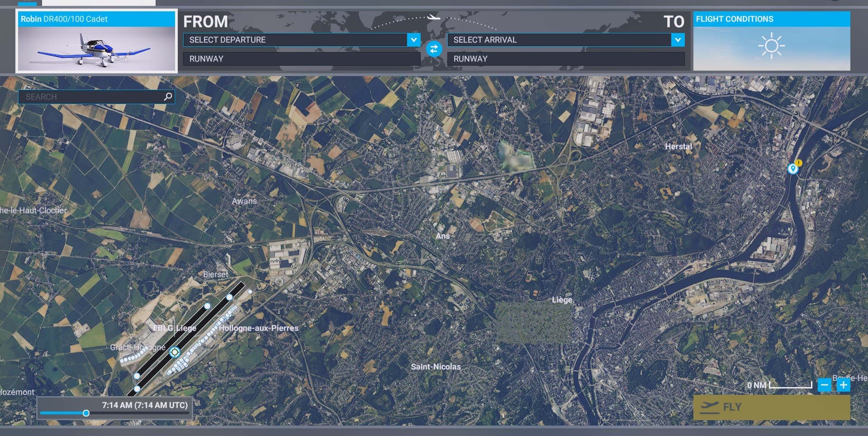868x436 pixels.
Task: Focus the map SEARCH input field
Action: 90,97
